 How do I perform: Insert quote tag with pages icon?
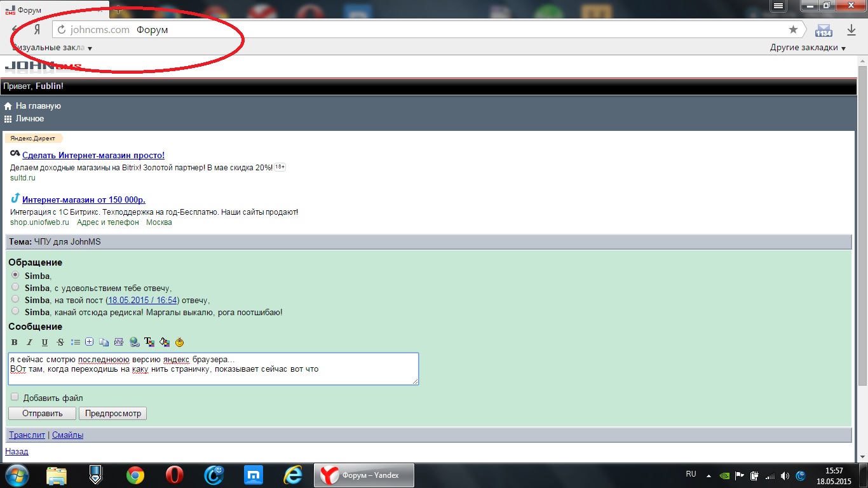coord(104,342)
